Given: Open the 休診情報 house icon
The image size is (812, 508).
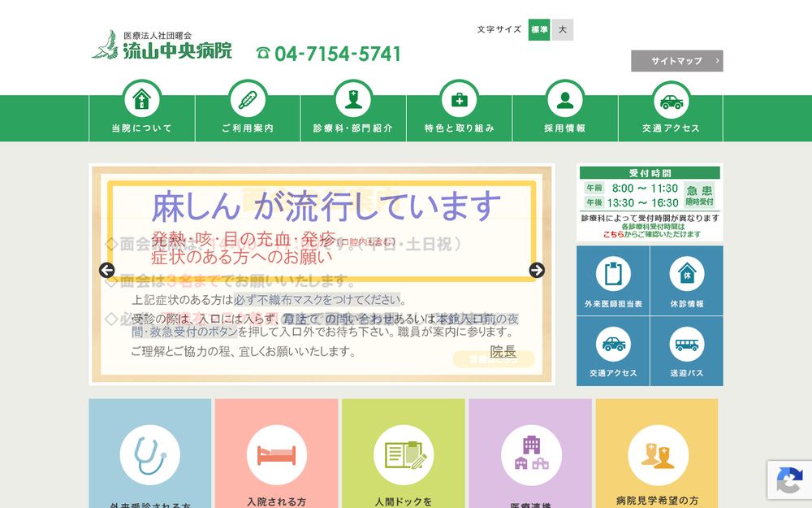Looking at the screenshot, I should click(x=687, y=273).
